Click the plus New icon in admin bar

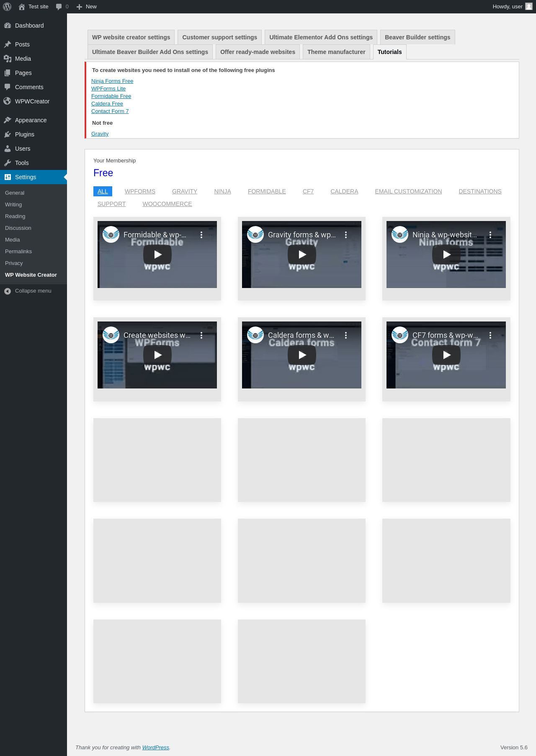tap(79, 7)
